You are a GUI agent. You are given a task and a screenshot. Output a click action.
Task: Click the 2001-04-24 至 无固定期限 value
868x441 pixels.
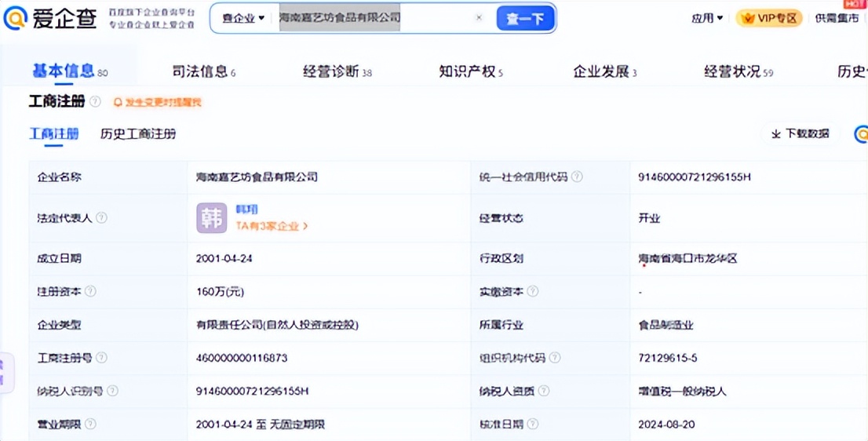point(261,425)
